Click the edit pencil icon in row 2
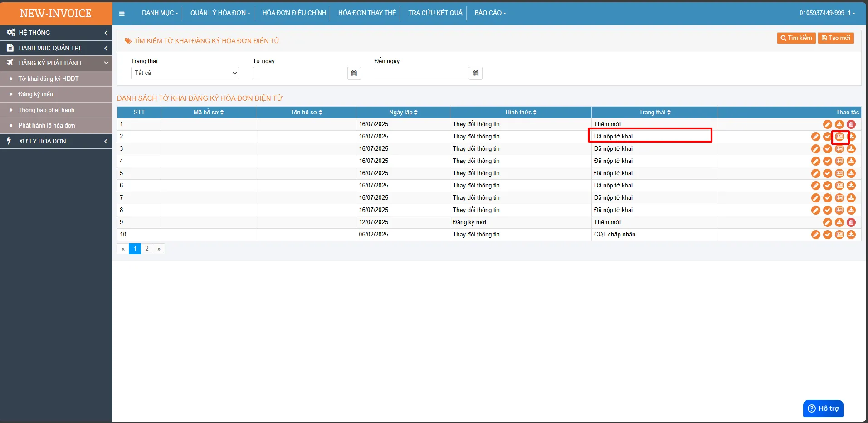Viewport: 868px width, 423px height. [x=816, y=137]
